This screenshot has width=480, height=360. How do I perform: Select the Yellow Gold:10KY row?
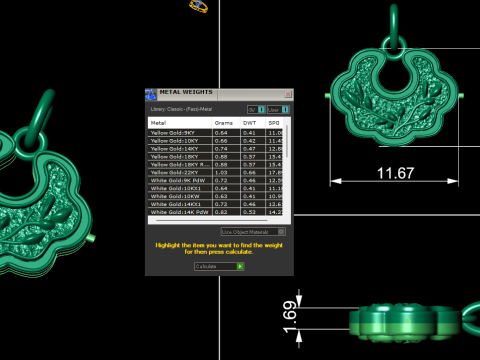[215, 141]
